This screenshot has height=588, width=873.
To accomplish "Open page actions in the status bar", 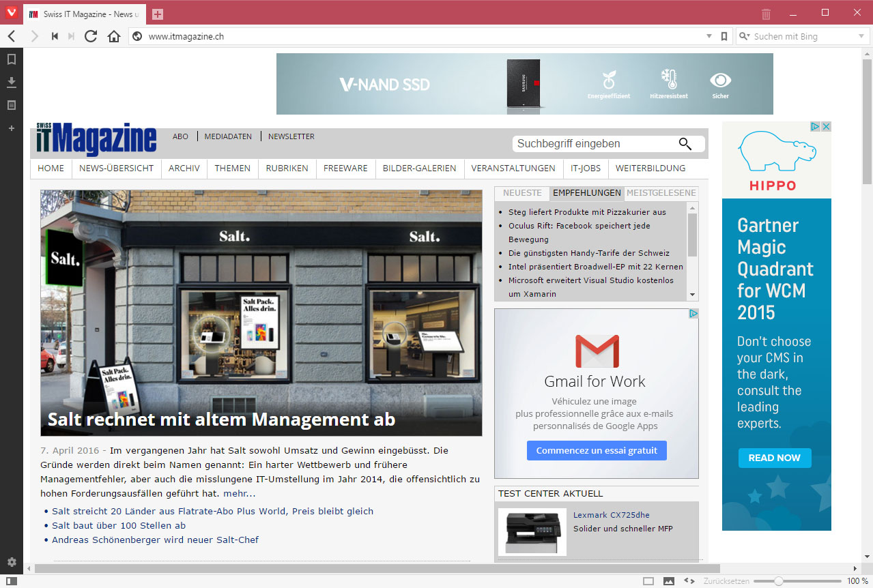I will (x=689, y=581).
